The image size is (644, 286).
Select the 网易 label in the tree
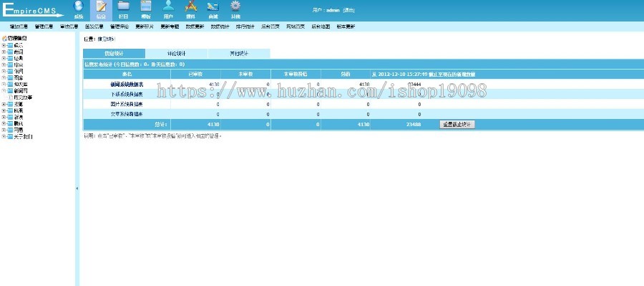tap(19, 130)
